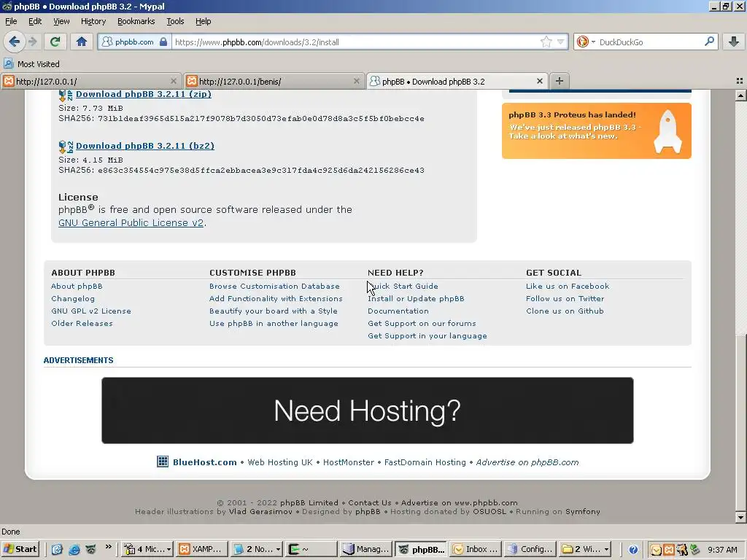
Task: Open the Bookmarks menu
Action: (x=136, y=21)
